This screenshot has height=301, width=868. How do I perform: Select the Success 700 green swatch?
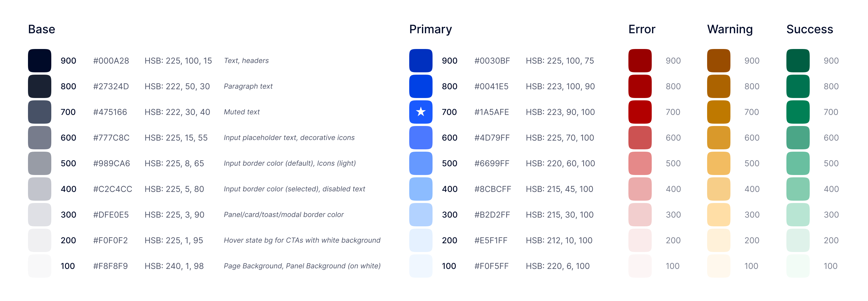pos(798,112)
